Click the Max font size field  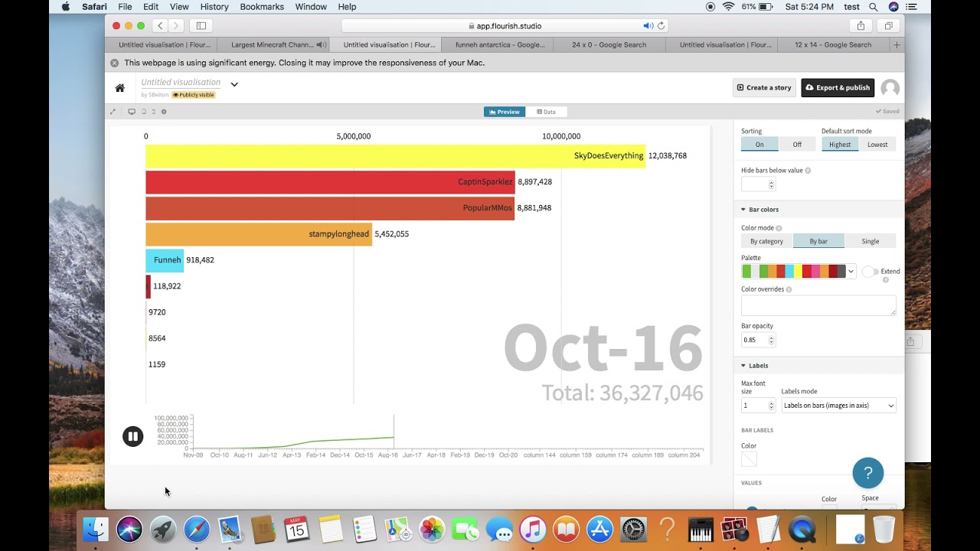tap(759, 406)
